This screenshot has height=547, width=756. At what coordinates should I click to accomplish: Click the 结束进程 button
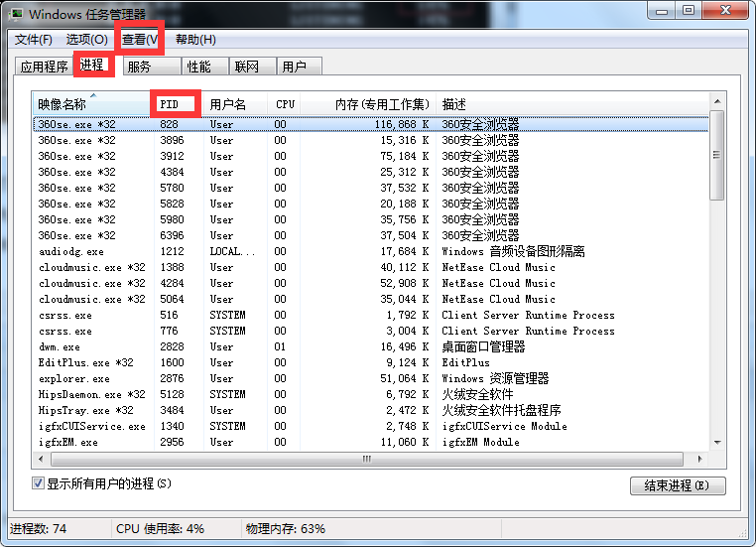pos(678,485)
